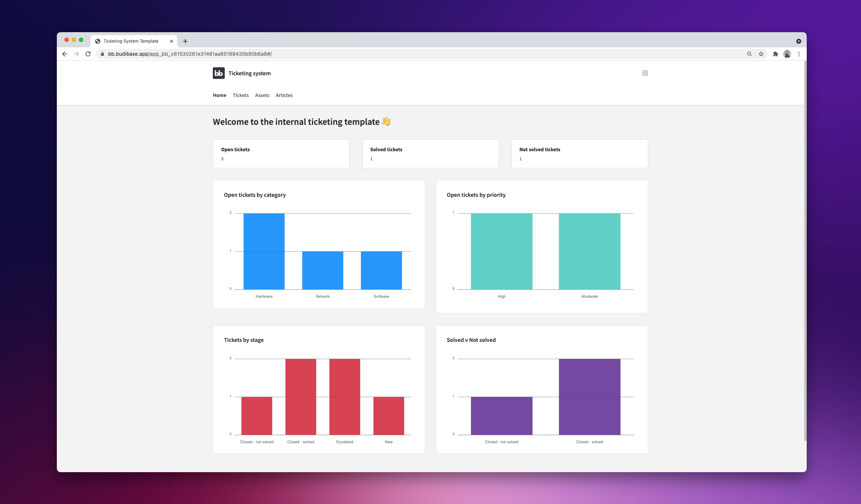Click the Home navigation menu item

[219, 95]
